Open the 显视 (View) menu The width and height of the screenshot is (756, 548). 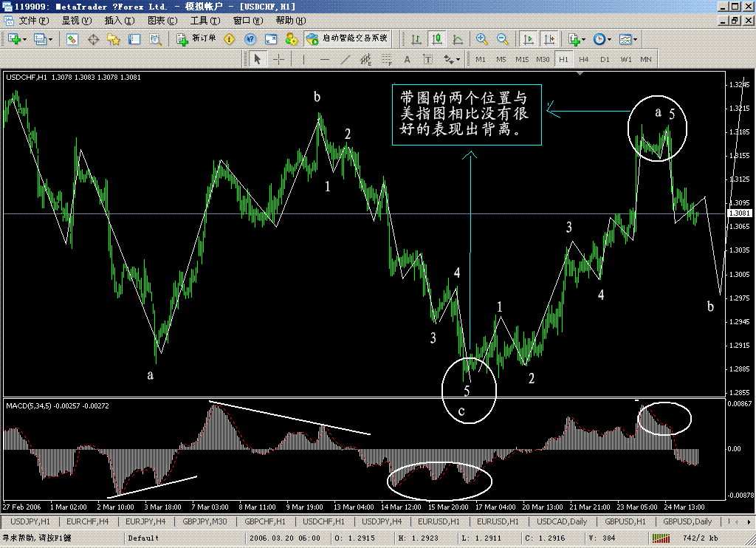point(76,21)
